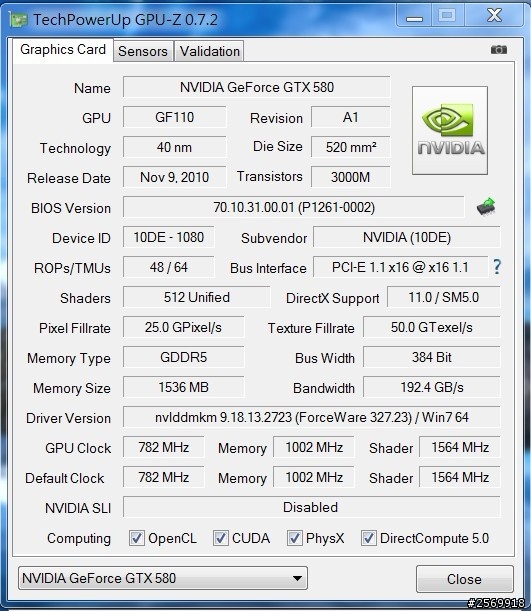
Task: Click the Name field NVIDIA GeForce GTX 580
Action: click(x=257, y=87)
